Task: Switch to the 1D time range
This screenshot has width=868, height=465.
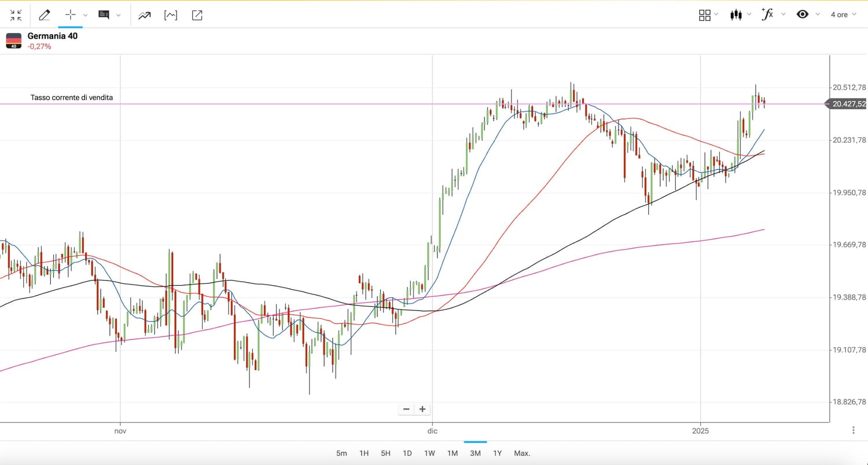Action: (407, 453)
